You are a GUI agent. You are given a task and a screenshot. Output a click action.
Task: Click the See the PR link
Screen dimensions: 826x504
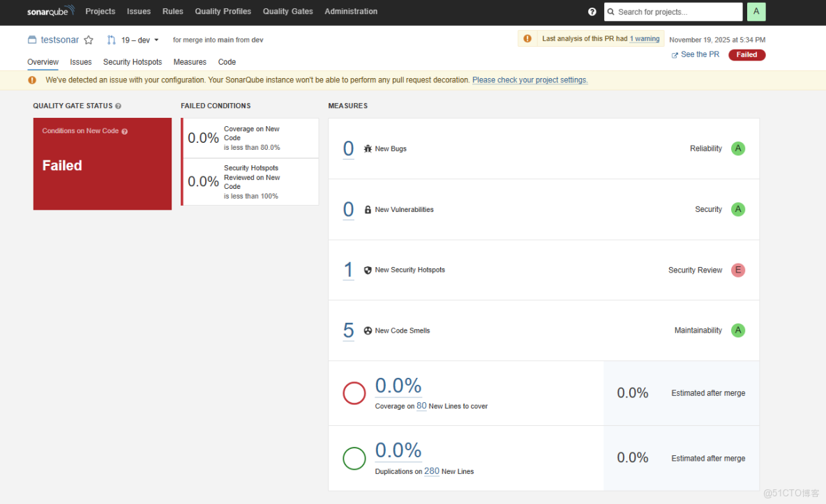tap(695, 54)
